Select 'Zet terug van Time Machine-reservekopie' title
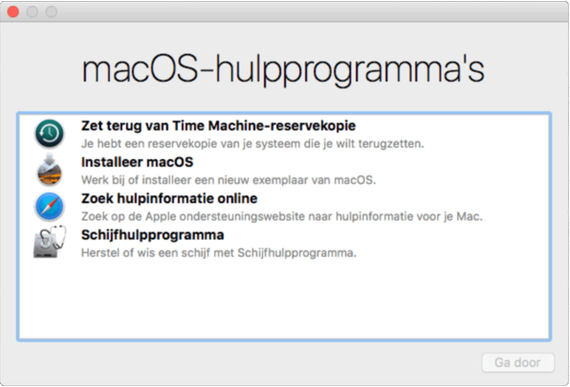The image size is (570, 387). pos(218,126)
